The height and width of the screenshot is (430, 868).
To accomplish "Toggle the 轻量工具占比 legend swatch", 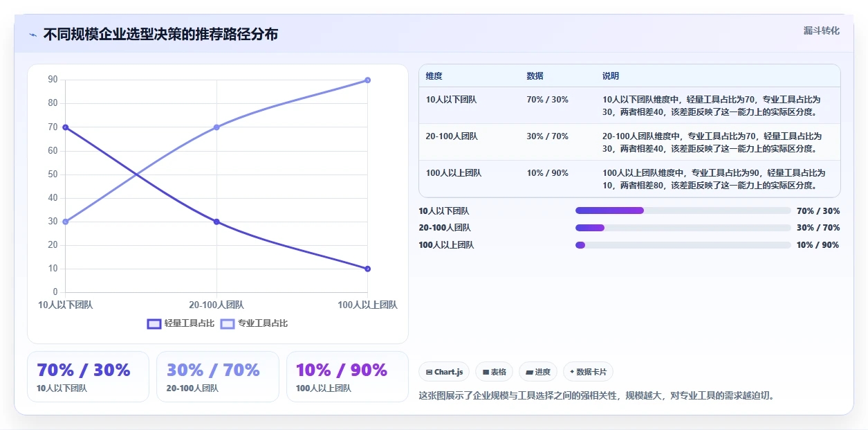I will [154, 323].
